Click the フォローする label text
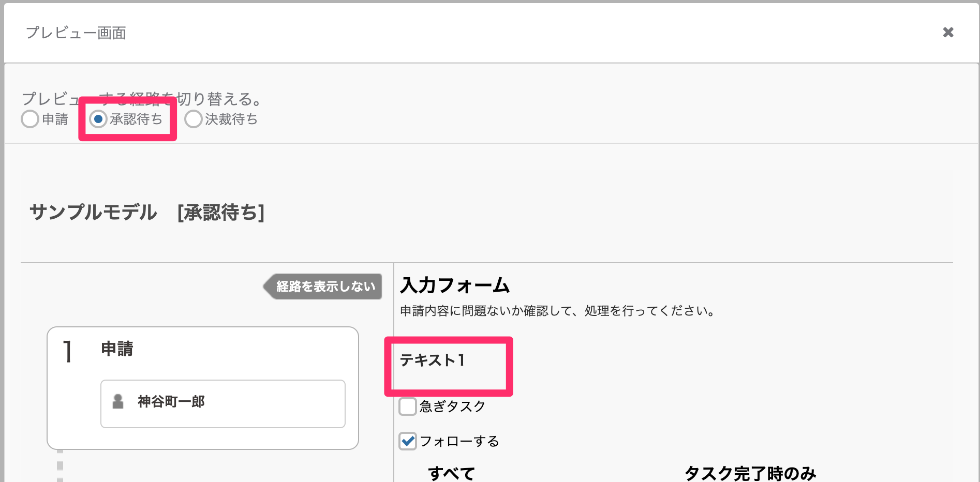 click(x=459, y=441)
